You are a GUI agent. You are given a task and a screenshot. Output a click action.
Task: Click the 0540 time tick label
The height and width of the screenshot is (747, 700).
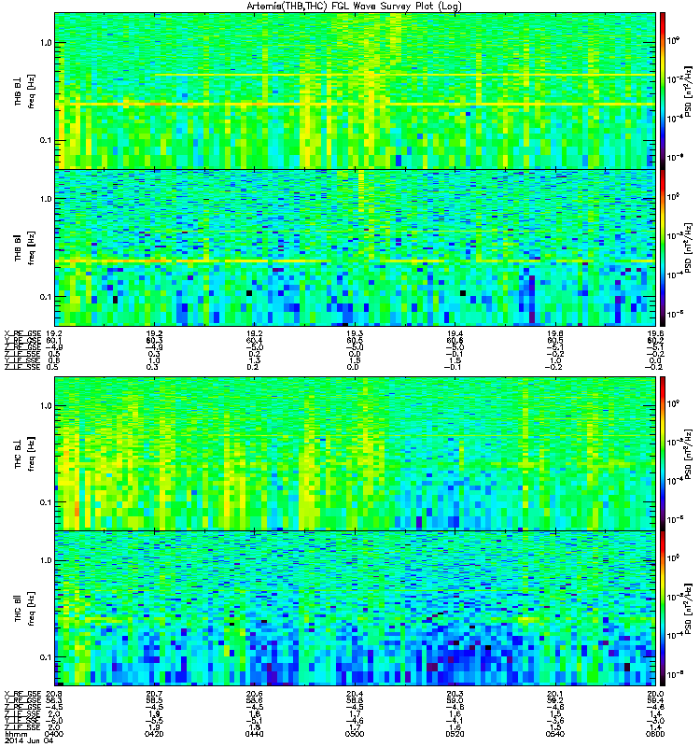click(554, 734)
